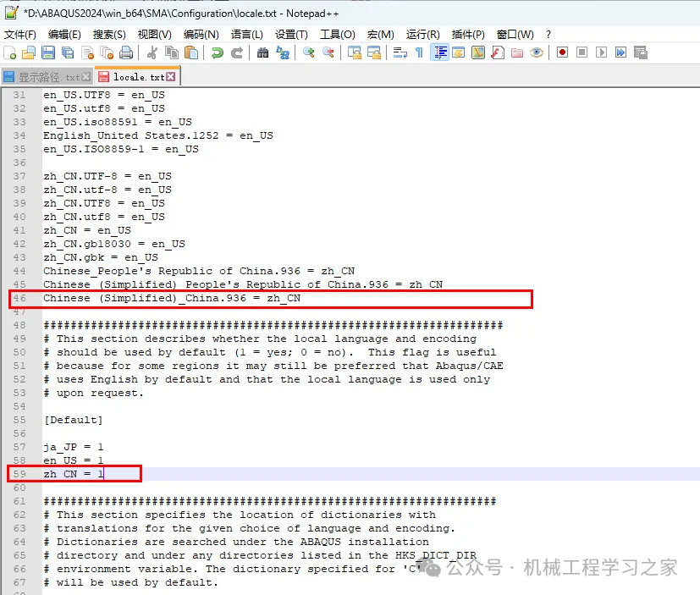Print the document with the printer icon
This screenshot has height=595, width=700.
(x=126, y=52)
